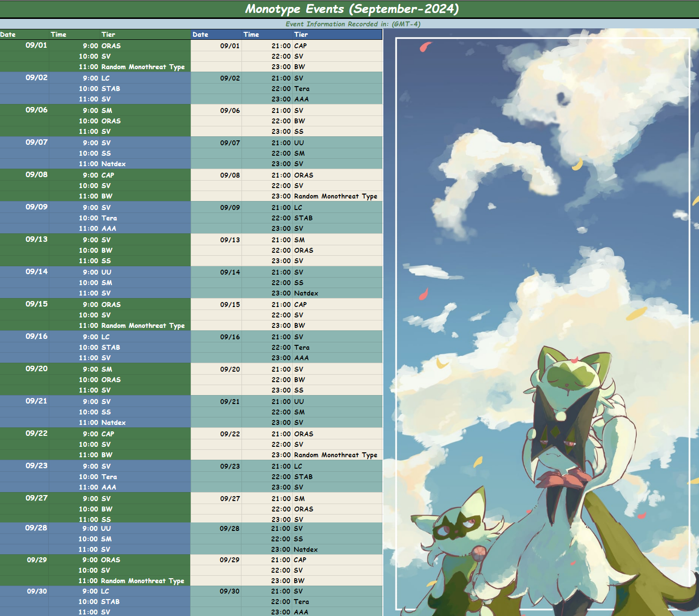The height and width of the screenshot is (616, 699).
Task: Select the 09/30 date cell in right table
Action: pyautogui.click(x=230, y=591)
